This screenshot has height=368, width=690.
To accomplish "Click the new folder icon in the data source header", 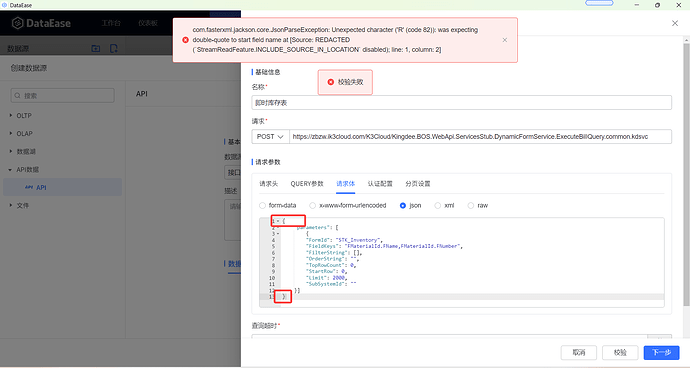I will tap(95, 48).
